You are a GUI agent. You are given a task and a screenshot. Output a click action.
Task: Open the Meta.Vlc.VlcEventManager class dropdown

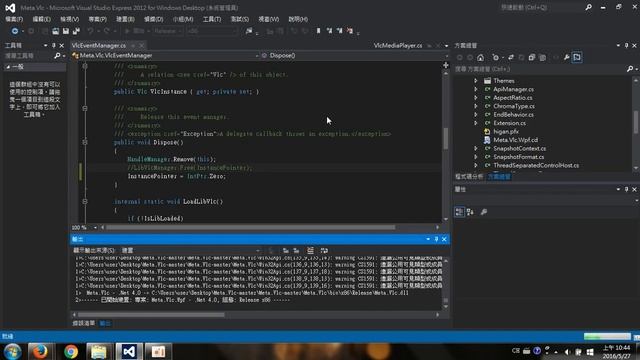coord(165,56)
